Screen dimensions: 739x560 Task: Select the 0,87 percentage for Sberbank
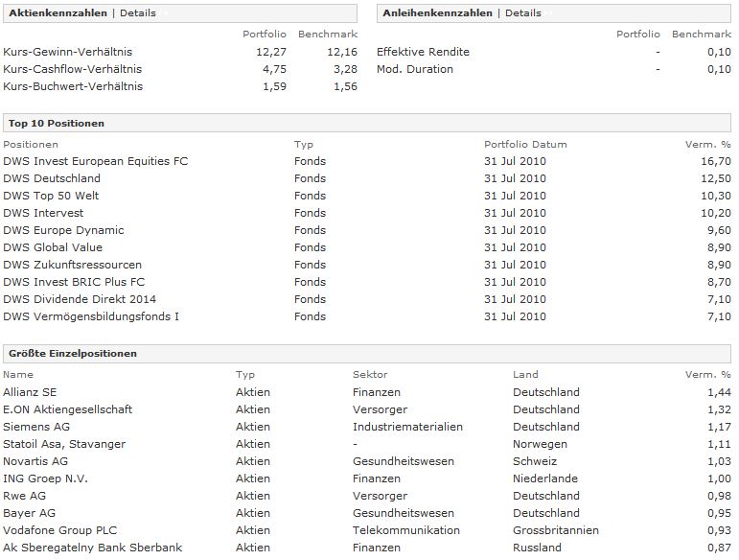click(x=719, y=548)
